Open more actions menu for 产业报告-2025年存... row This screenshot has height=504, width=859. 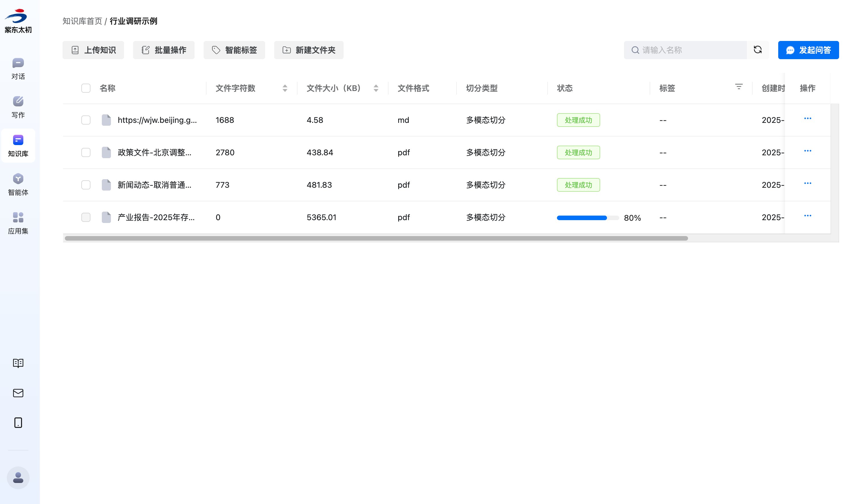coord(807,216)
